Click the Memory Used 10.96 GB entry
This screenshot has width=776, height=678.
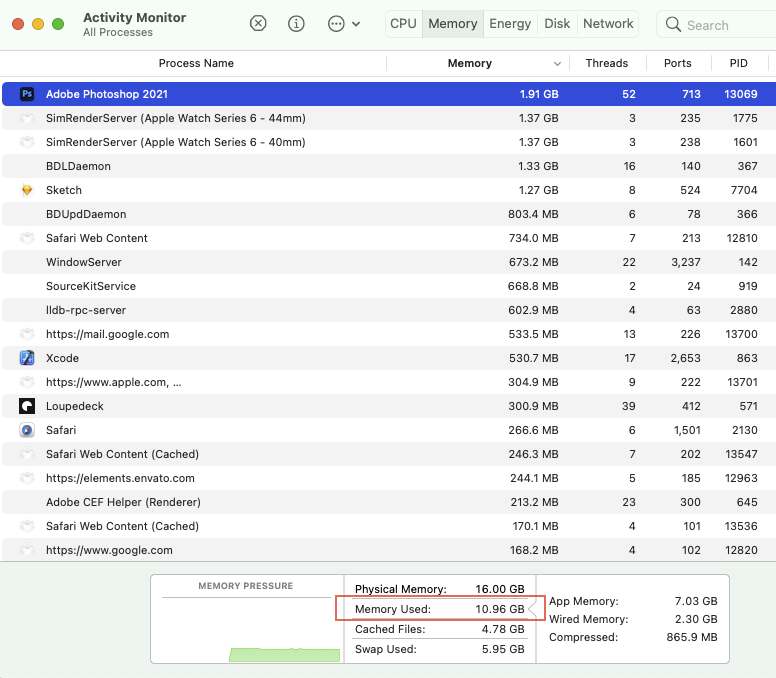(x=439, y=609)
